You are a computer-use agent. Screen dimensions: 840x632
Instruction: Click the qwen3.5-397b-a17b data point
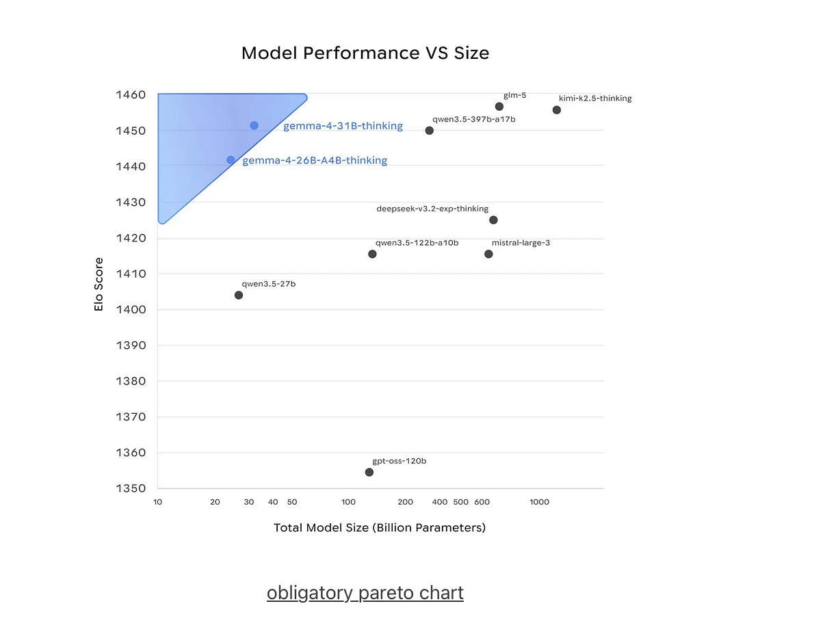tap(429, 131)
